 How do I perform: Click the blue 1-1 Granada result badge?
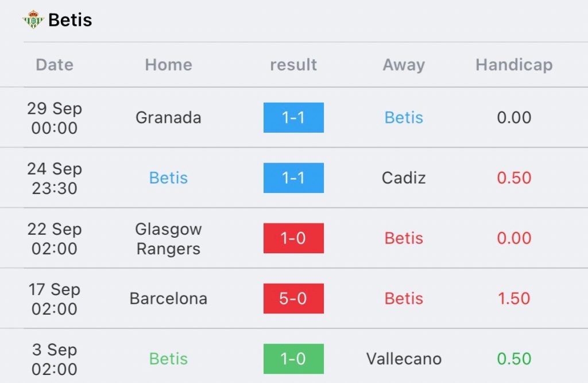[x=293, y=117]
